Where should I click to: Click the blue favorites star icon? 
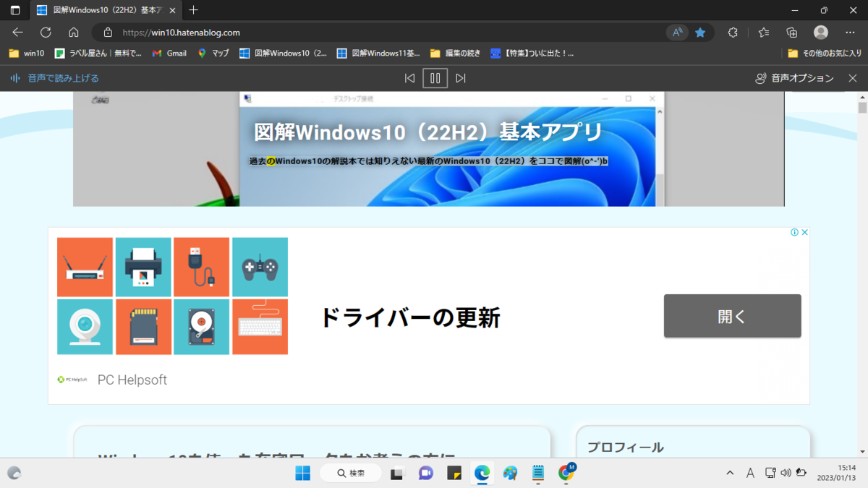(x=700, y=33)
